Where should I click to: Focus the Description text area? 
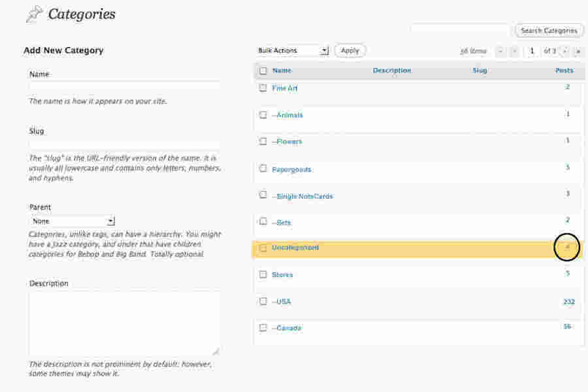(x=124, y=323)
